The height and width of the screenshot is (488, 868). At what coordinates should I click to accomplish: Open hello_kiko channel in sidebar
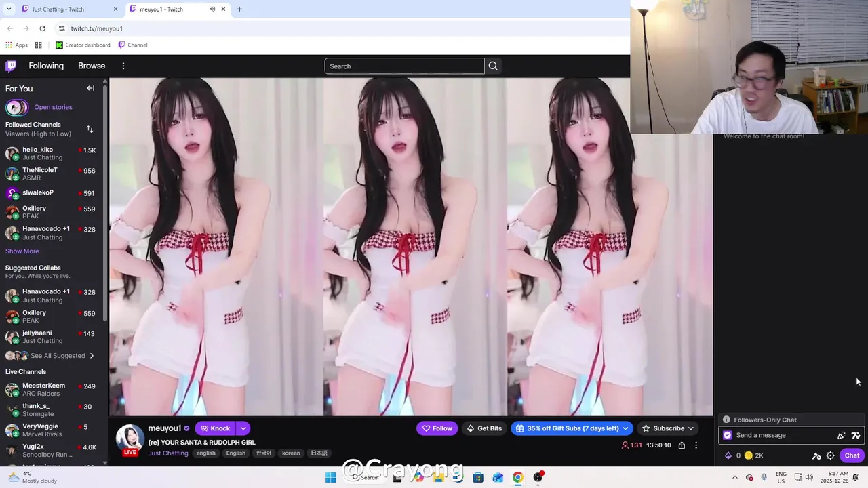(x=52, y=154)
